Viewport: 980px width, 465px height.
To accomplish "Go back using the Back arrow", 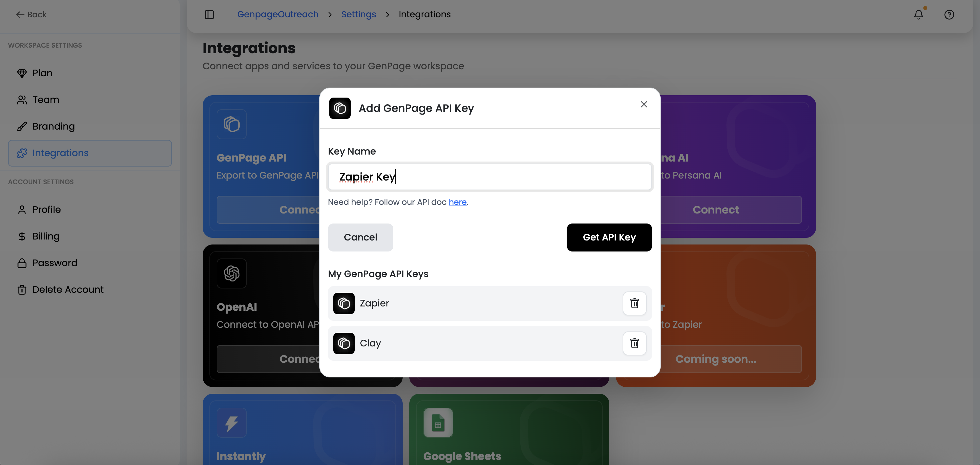I will [x=31, y=14].
